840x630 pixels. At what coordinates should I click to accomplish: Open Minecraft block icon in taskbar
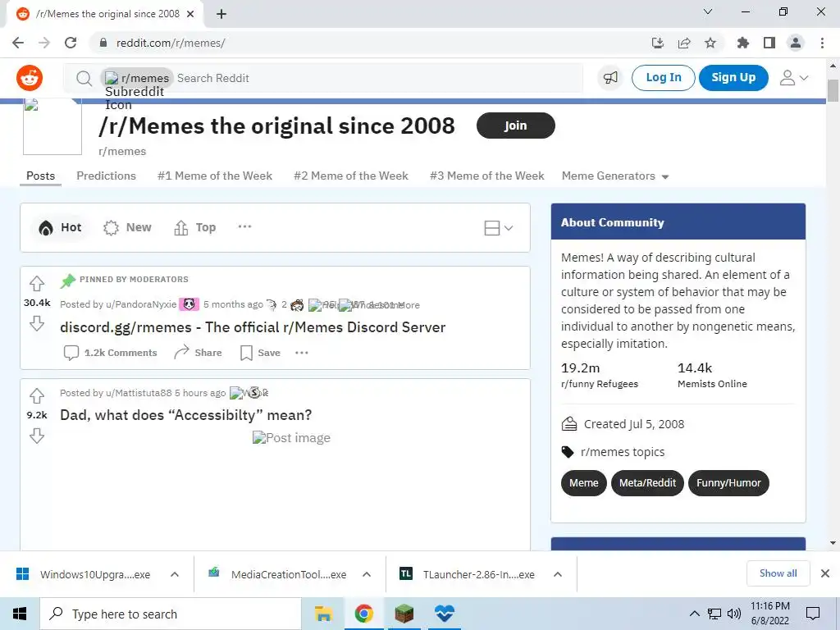(x=404, y=614)
